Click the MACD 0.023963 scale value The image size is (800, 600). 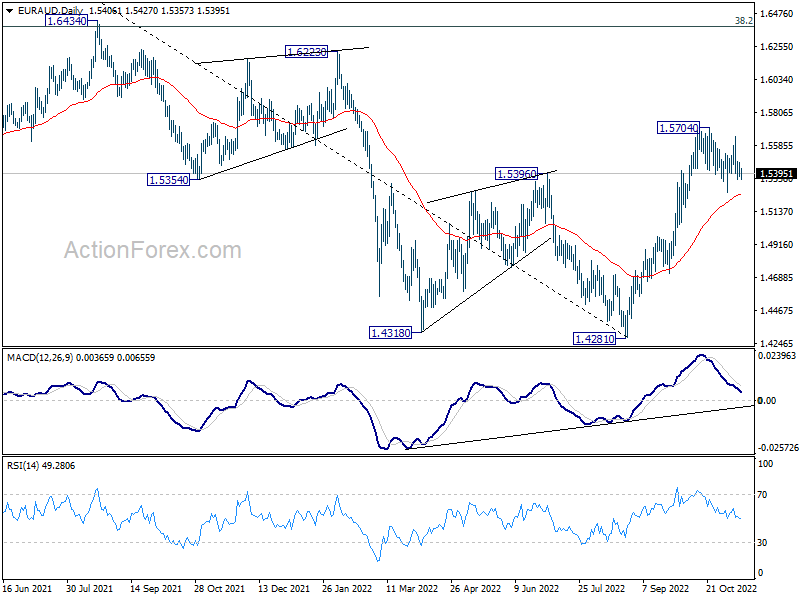[777, 356]
